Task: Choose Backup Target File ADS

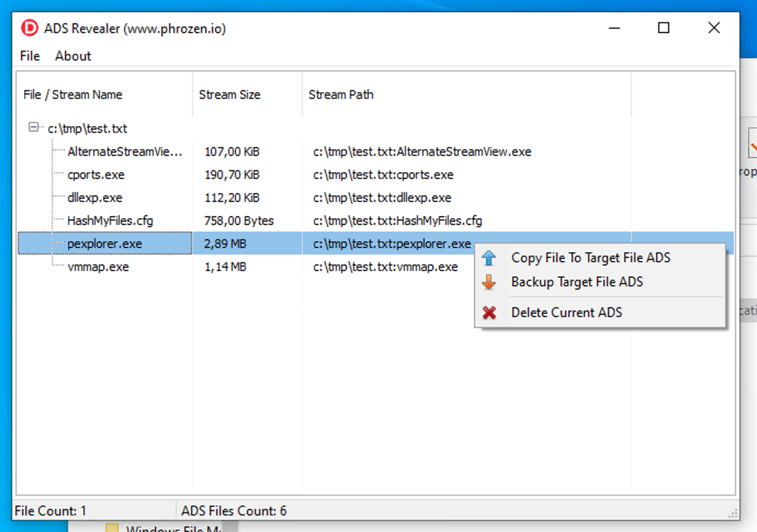Action: (x=600, y=282)
